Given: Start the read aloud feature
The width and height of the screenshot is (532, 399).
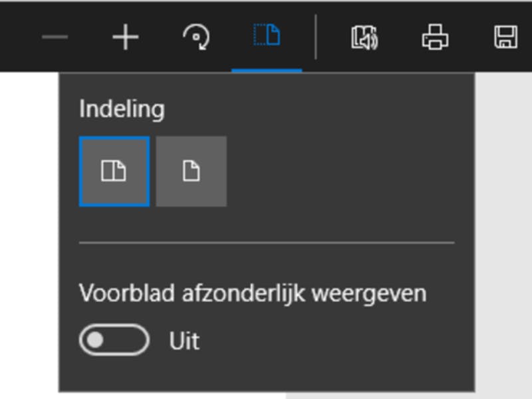Looking at the screenshot, I should click(364, 37).
